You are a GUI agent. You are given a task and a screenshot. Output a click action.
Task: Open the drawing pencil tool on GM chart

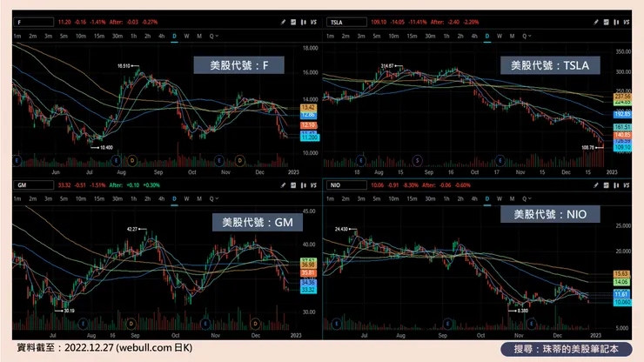283,185
